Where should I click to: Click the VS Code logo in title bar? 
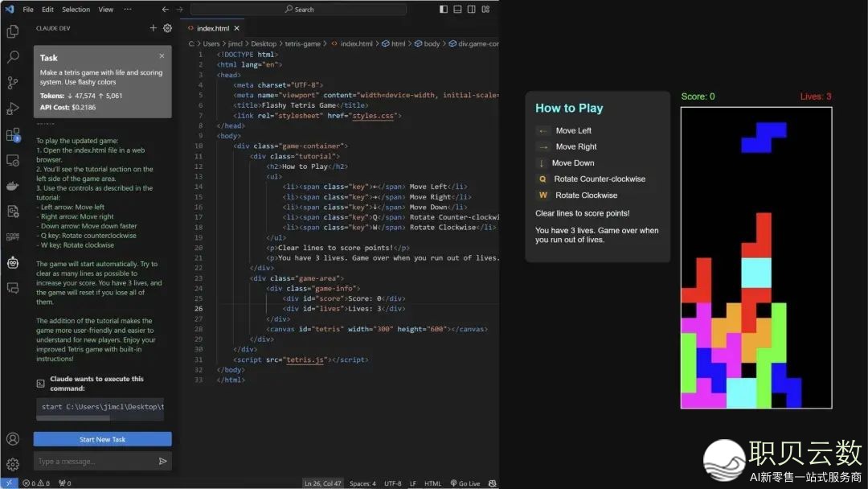point(10,10)
